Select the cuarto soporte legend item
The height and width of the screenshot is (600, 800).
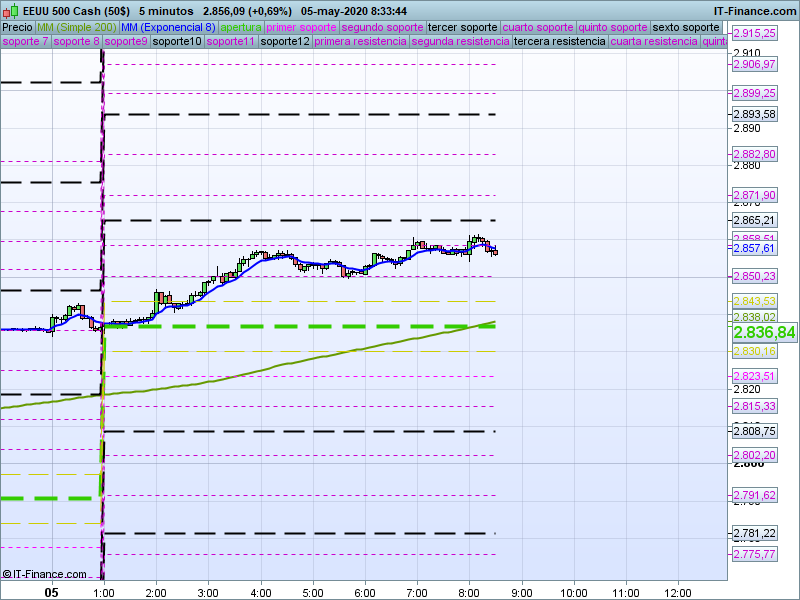click(x=538, y=27)
